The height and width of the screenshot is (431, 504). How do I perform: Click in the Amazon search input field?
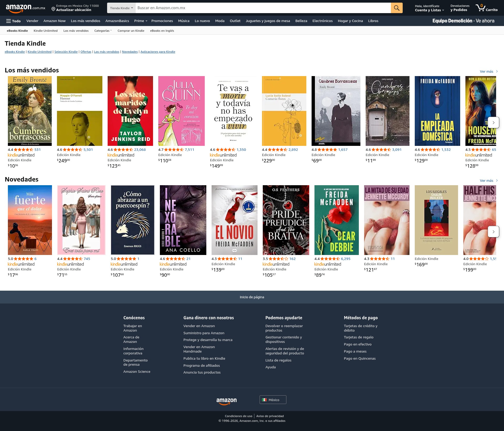pyautogui.click(x=263, y=8)
